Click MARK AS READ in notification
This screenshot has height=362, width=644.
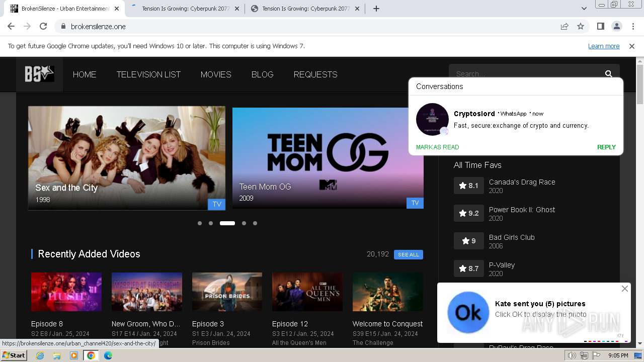tap(437, 147)
